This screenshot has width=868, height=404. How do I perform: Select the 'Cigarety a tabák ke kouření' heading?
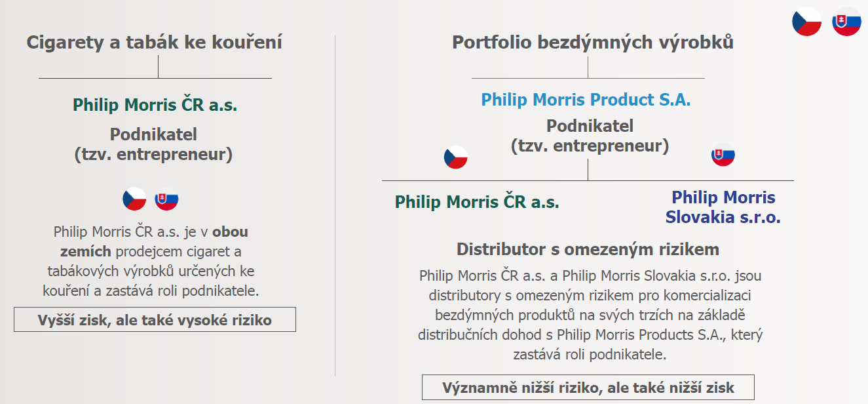pos(155,43)
